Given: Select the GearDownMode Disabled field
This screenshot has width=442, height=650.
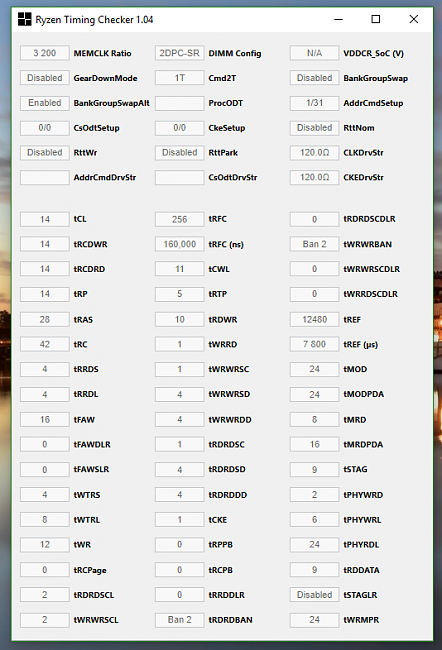Looking at the screenshot, I should [45, 78].
